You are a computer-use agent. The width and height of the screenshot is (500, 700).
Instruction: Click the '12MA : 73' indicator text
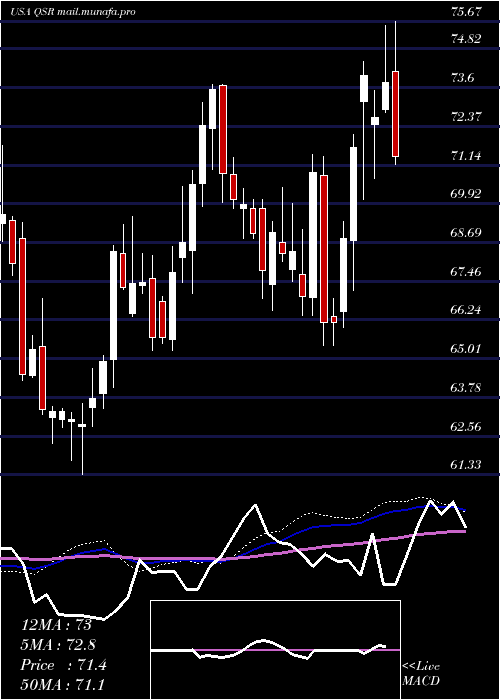click(x=56, y=625)
